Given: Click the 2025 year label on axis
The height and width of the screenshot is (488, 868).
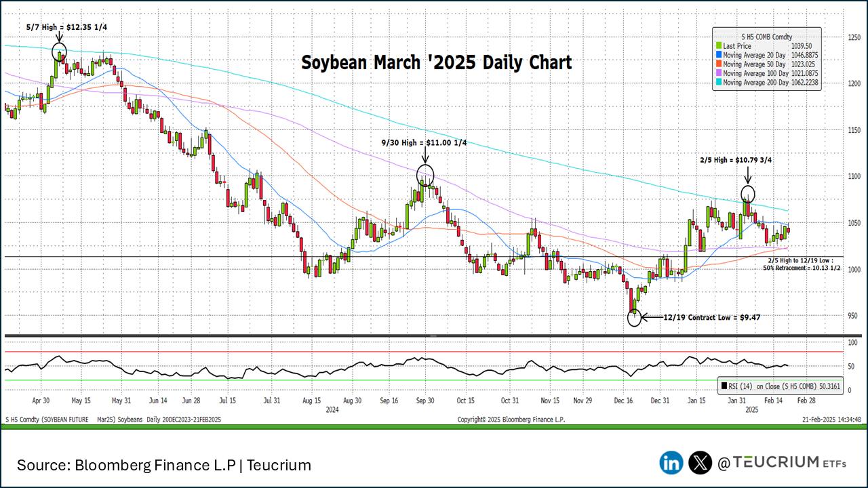Looking at the screenshot, I should point(753,410).
